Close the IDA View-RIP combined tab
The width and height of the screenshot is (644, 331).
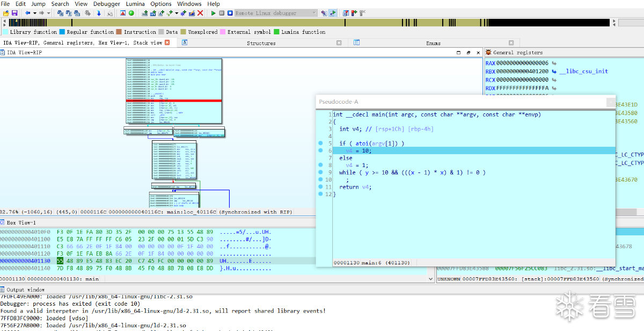click(x=167, y=42)
